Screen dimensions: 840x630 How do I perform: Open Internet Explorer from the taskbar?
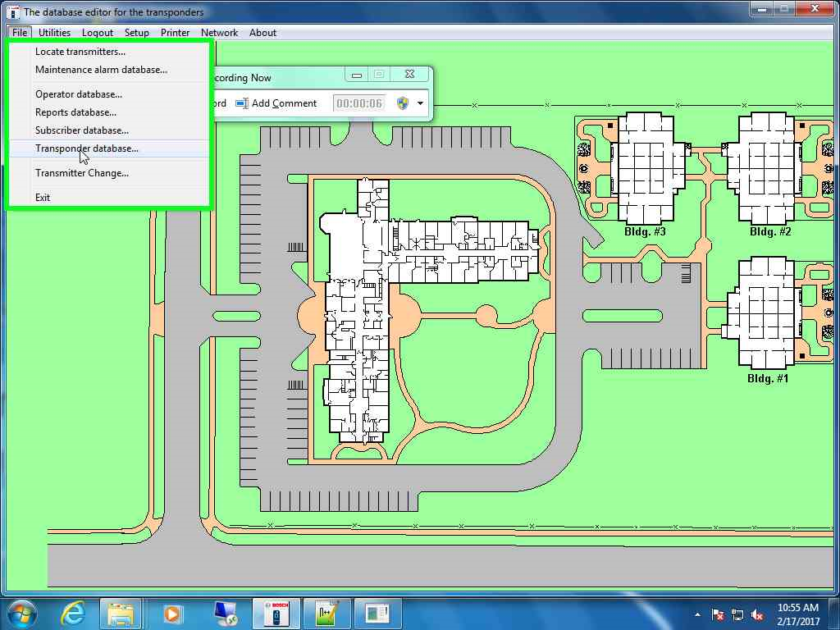click(73, 614)
